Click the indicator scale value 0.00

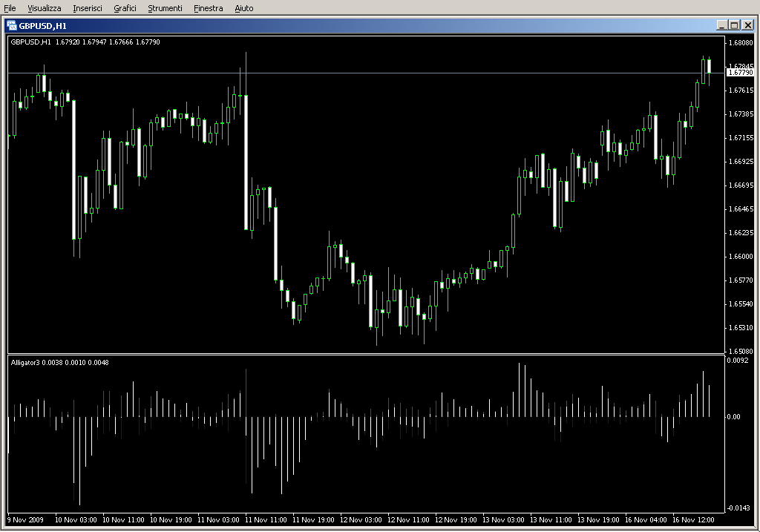[733, 417]
